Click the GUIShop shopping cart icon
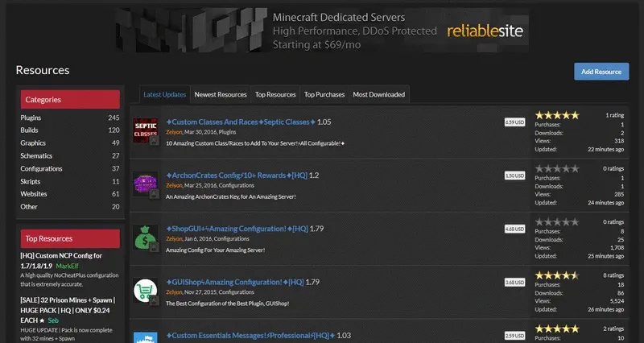The image size is (644, 343). click(x=146, y=291)
